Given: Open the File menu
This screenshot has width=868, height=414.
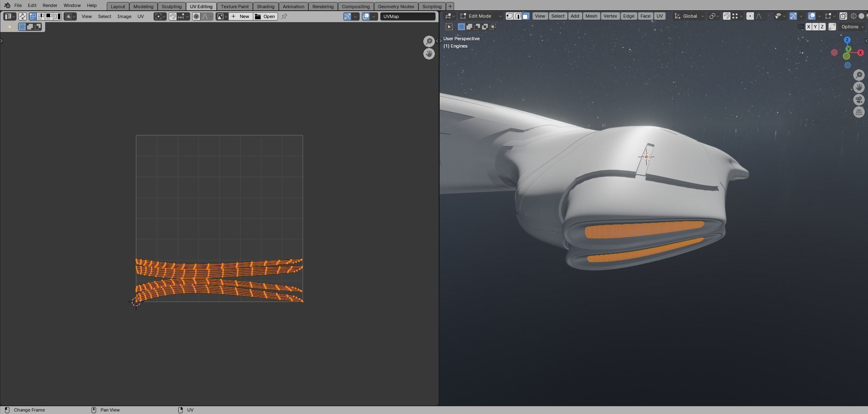Looking at the screenshot, I should coord(18,5).
